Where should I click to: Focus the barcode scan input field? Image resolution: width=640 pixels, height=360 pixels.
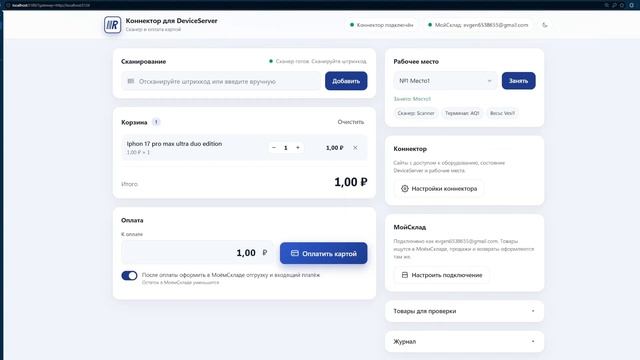(221, 81)
